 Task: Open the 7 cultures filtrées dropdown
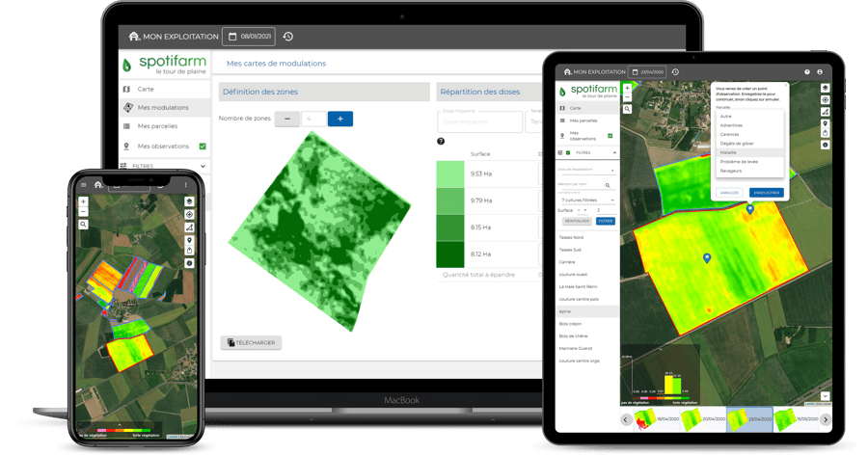point(586,200)
